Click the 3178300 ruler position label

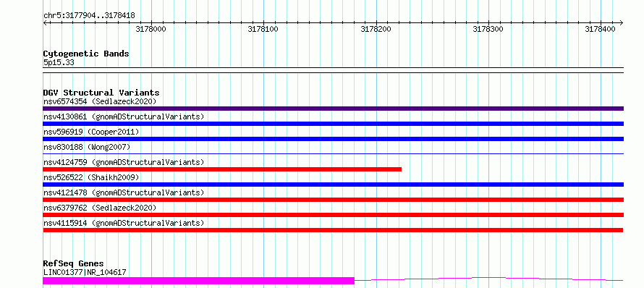coord(488,30)
